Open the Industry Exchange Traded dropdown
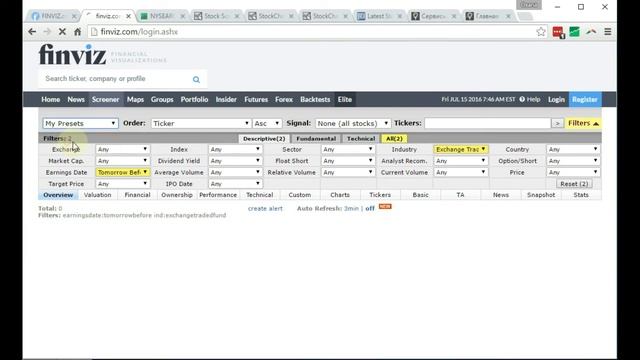 tap(460, 149)
